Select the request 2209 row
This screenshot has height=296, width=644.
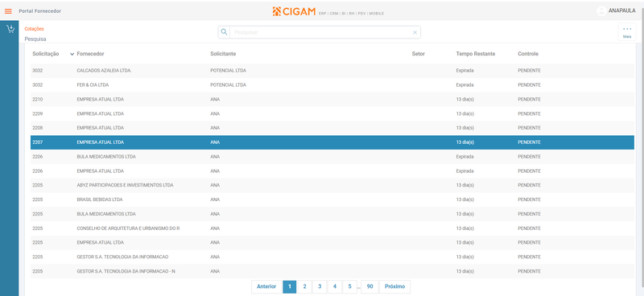point(332,113)
